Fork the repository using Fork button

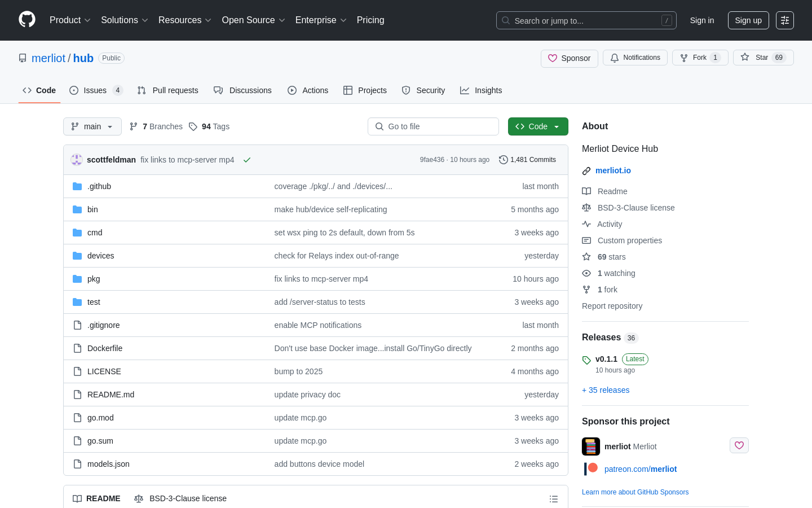(700, 58)
